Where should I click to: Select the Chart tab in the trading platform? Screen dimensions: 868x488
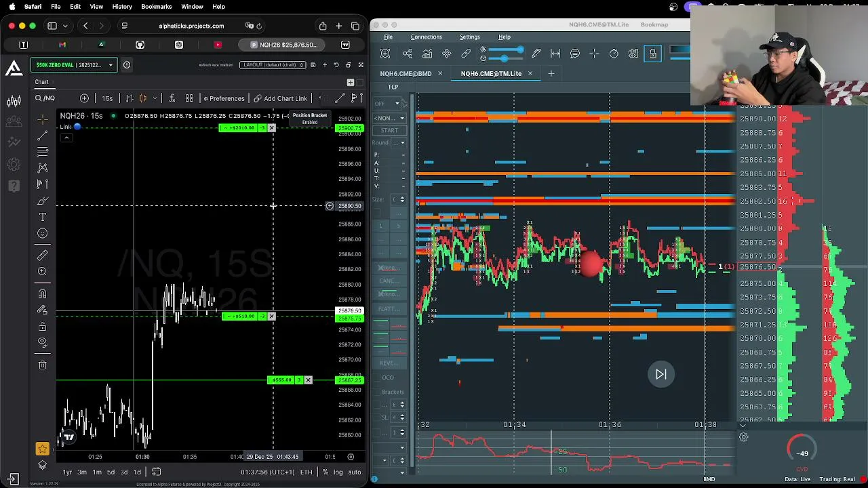pyautogui.click(x=41, y=82)
